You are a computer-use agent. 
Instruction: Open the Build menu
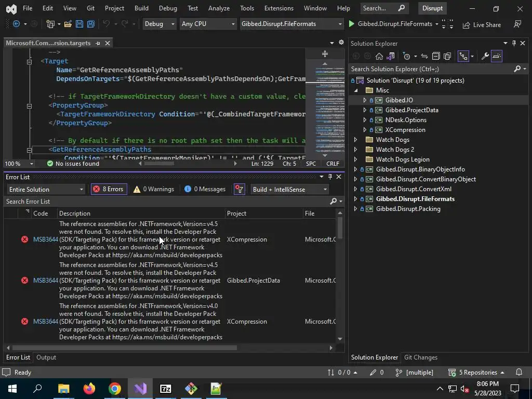tap(141, 8)
